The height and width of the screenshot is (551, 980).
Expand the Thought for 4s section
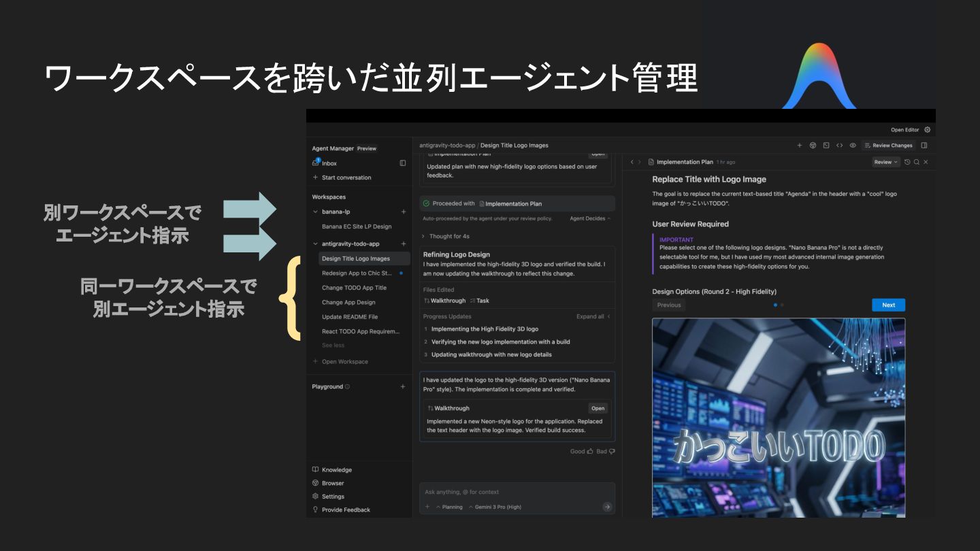pos(445,236)
